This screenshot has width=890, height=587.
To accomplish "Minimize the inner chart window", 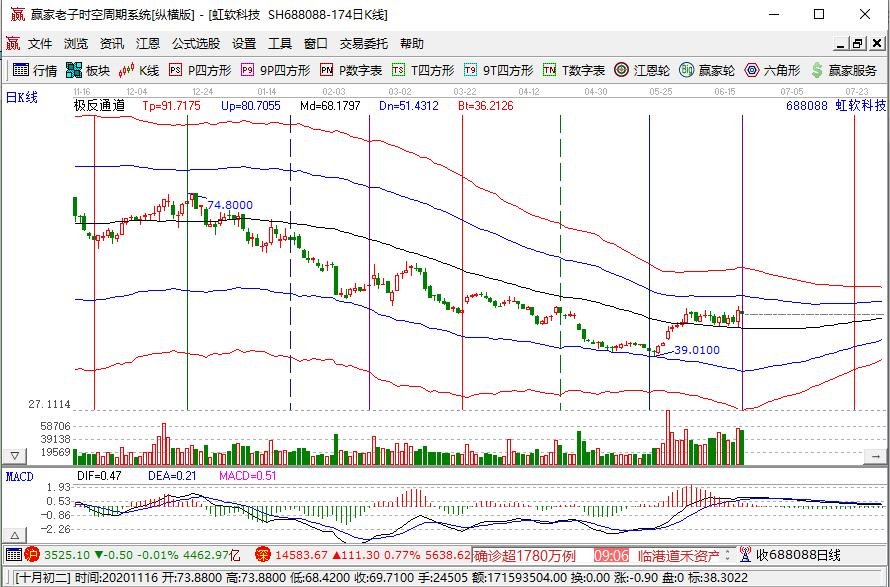I will coord(841,43).
